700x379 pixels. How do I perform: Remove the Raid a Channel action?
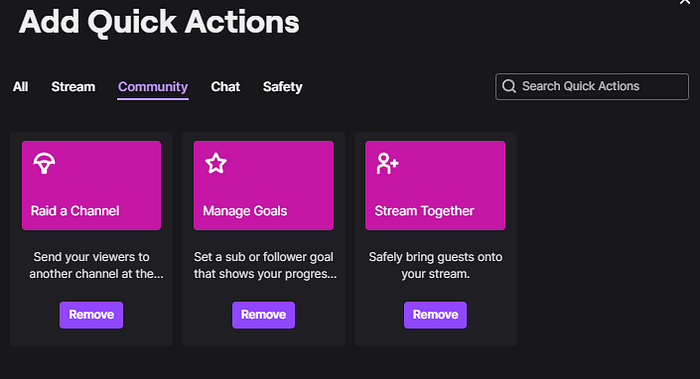(91, 315)
